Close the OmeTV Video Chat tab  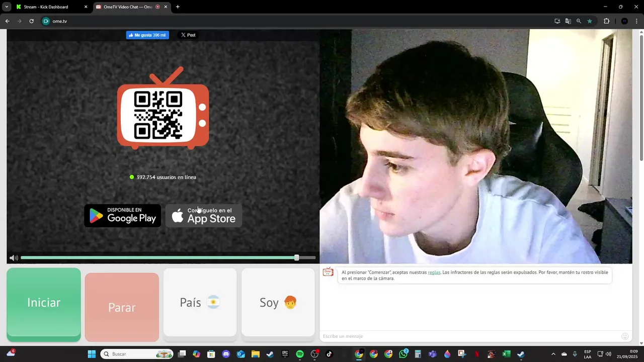coord(166,7)
